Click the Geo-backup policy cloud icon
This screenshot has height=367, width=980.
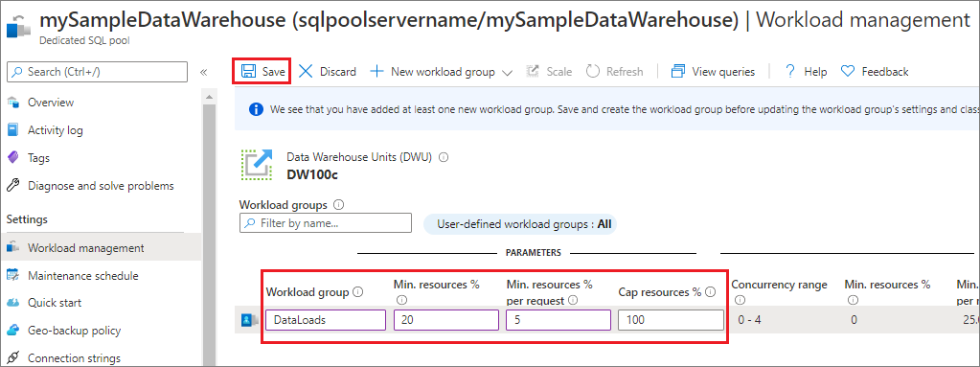[x=13, y=331]
